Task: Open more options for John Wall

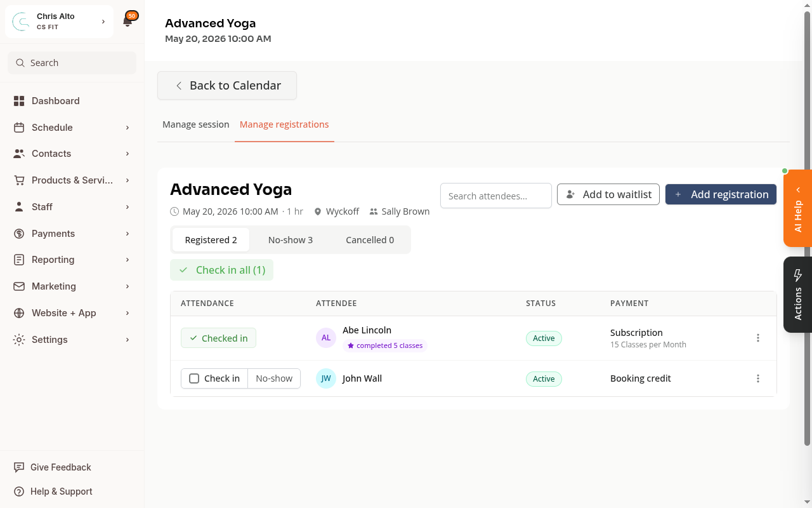Action: pos(757,378)
